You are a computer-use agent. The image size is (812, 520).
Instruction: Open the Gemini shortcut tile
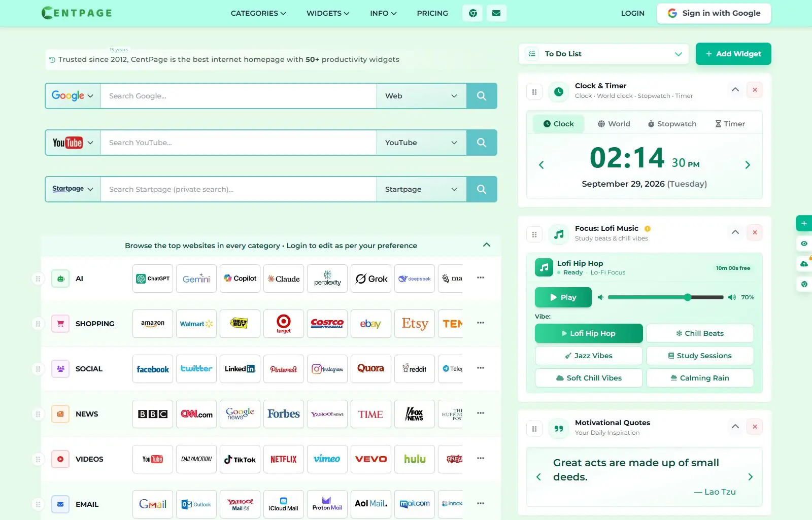pyautogui.click(x=196, y=279)
